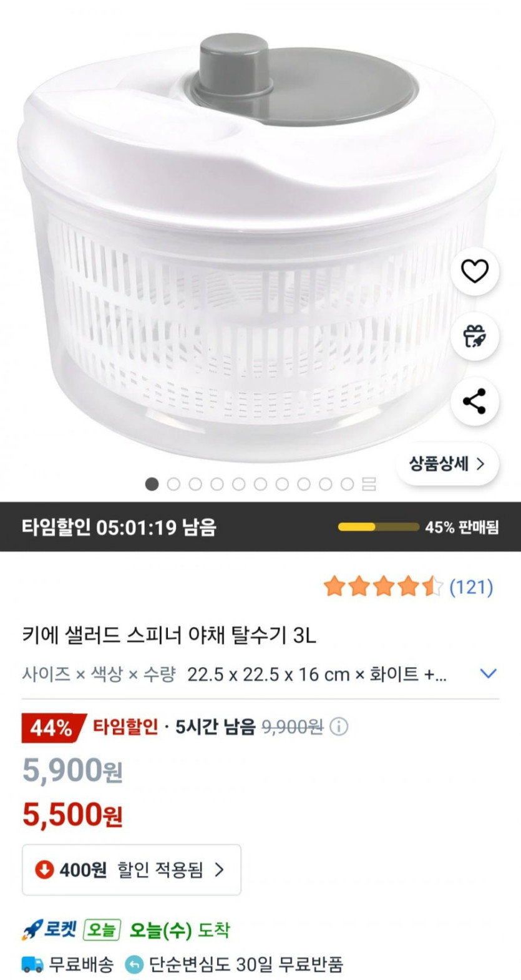Tap the free shipping truck icon
This screenshot has width=521, height=980.
[32, 964]
